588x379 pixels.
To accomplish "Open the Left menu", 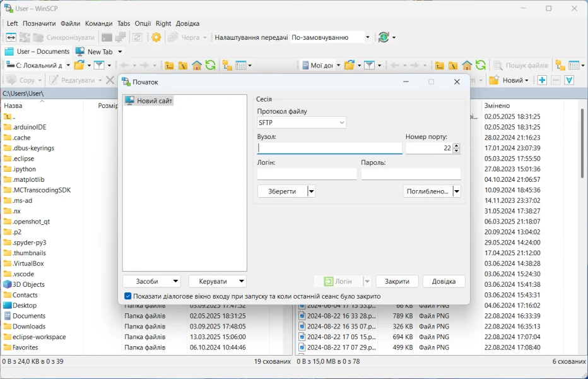I will pos(13,23).
